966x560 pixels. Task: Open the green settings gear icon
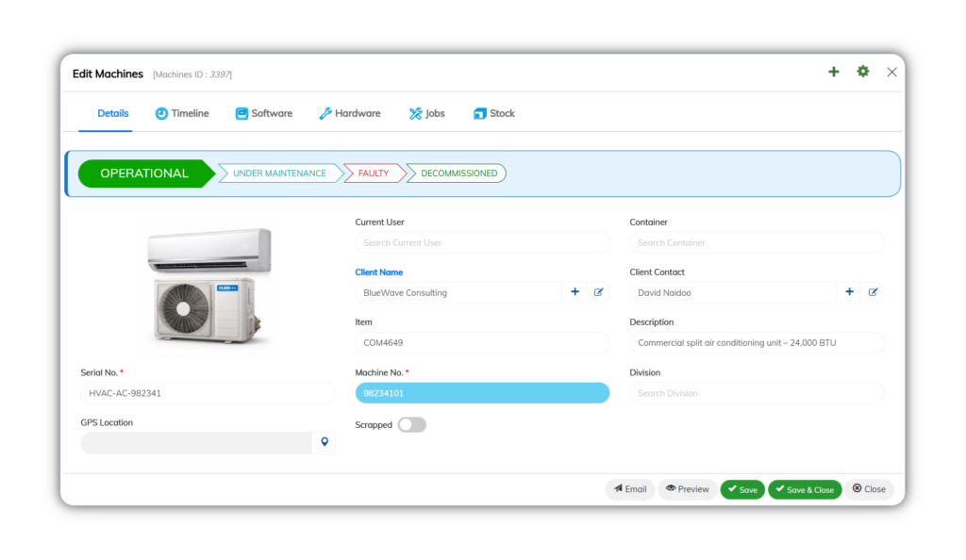click(862, 72)
